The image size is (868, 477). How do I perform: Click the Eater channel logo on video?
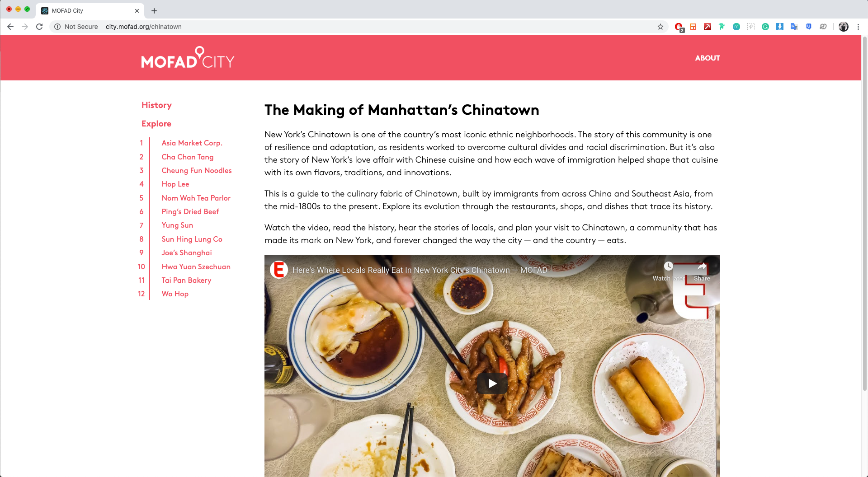279,270
